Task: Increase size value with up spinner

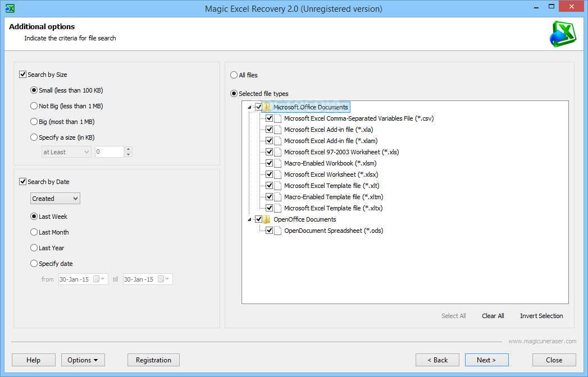Action: coord(128,149)
